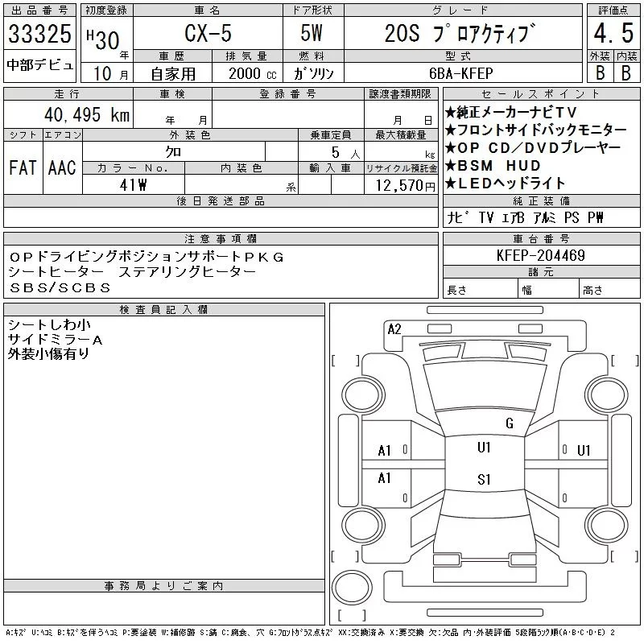Click note line SBS/SCBS

click(60, 287)
